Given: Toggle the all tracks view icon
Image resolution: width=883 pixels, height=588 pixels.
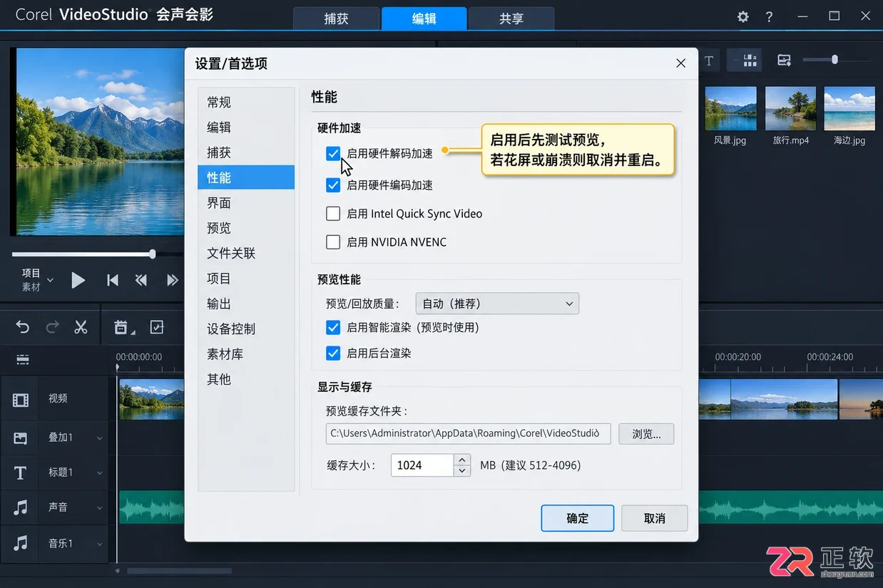Looking at the screenshot, I should [x=23, y=360].
